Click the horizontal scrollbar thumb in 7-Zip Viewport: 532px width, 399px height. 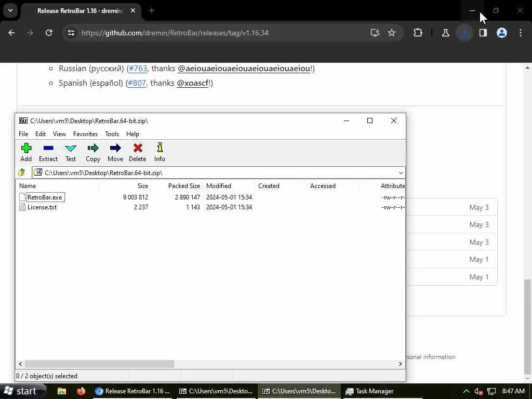pos(99,364)
